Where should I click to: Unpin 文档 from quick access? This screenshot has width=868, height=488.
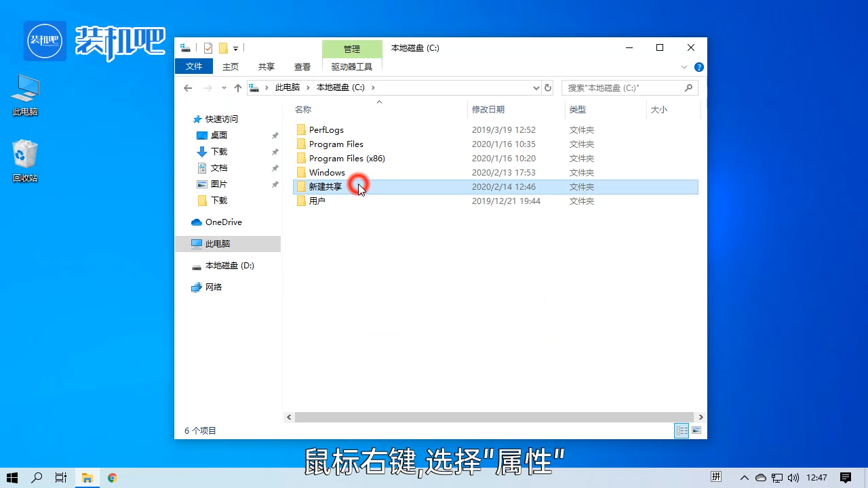tap(275, 167)
